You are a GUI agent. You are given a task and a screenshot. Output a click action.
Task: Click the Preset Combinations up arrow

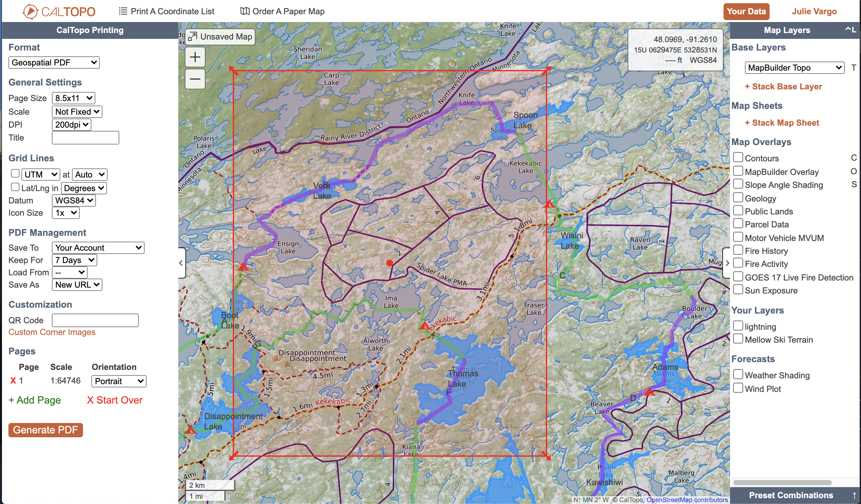tap(854, 495)
